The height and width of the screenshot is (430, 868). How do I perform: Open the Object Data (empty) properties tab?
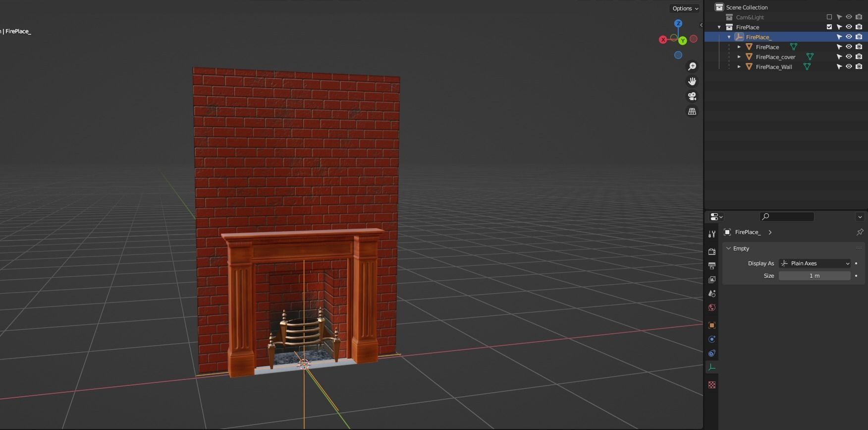(x=712, y=367)
